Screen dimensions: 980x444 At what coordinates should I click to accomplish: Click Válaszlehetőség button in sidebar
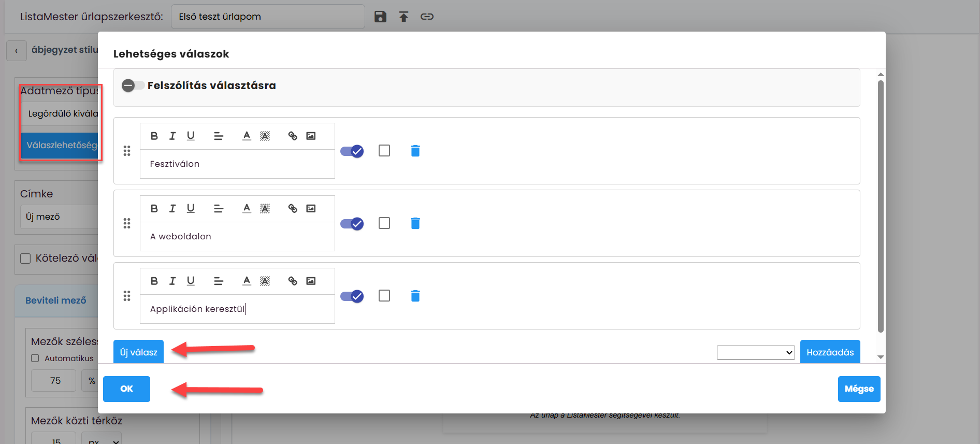click(60, 146)
